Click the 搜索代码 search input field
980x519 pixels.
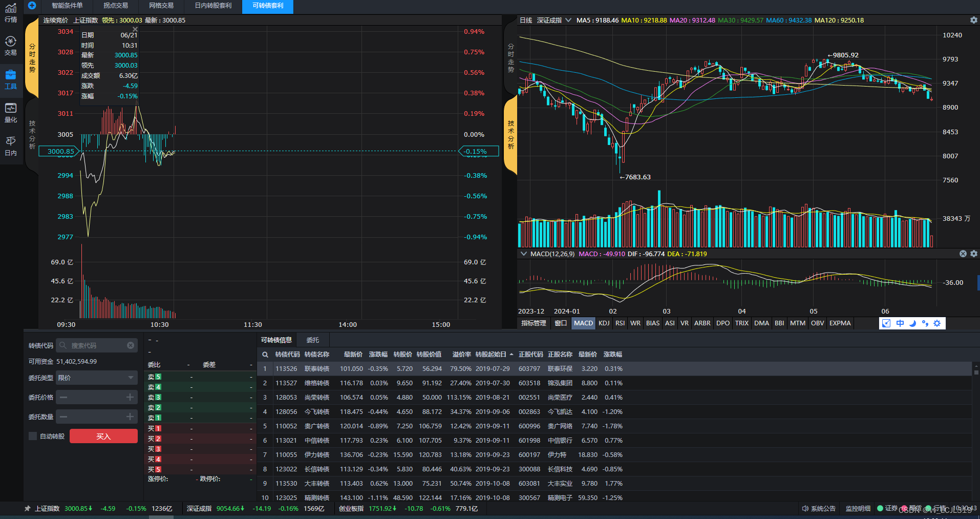95,345
